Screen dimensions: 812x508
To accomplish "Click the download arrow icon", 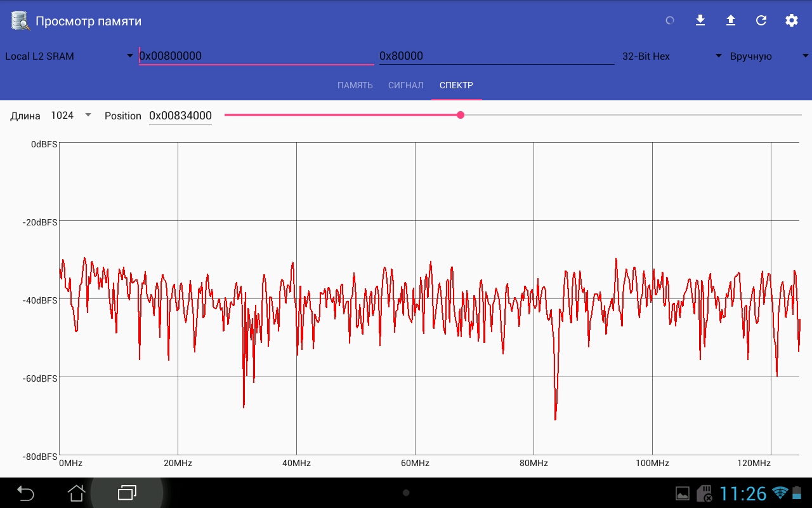I will click(700, 20).
